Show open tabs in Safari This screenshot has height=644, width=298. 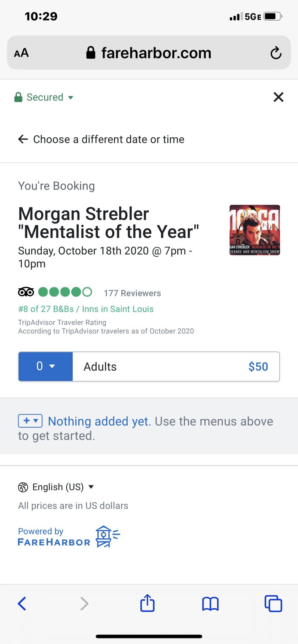pos(273,604)
